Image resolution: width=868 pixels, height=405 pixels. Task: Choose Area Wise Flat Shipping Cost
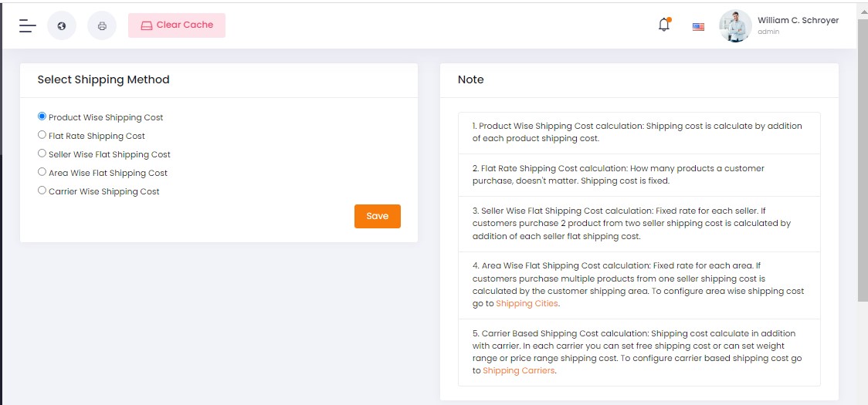(42, 172)
